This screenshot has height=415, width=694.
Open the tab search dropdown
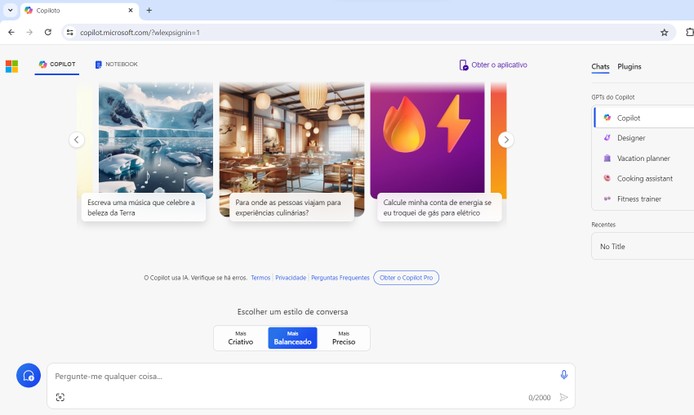pyautogui.click(x=10, y=10)
